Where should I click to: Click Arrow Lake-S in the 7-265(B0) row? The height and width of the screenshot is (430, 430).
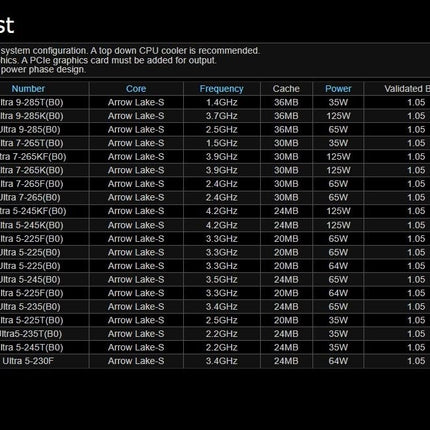[136, 198]
